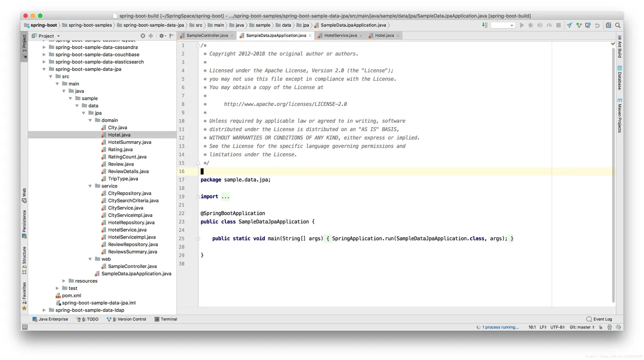Click the VCS Commit icon
Viewport: 644px width, 360px height.
pyautogui.click(x=579, y=25)
